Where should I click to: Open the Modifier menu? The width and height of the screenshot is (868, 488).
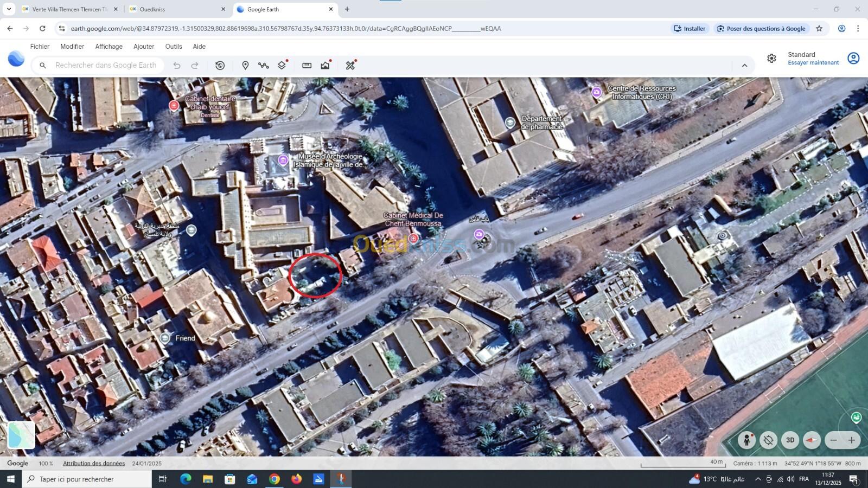[72, 47]
